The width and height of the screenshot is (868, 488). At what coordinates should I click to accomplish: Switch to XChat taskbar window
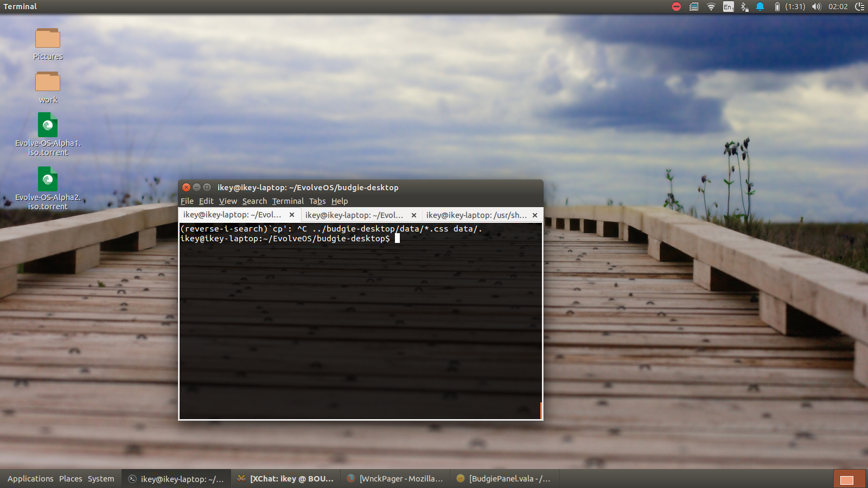(x=286, y=479)
